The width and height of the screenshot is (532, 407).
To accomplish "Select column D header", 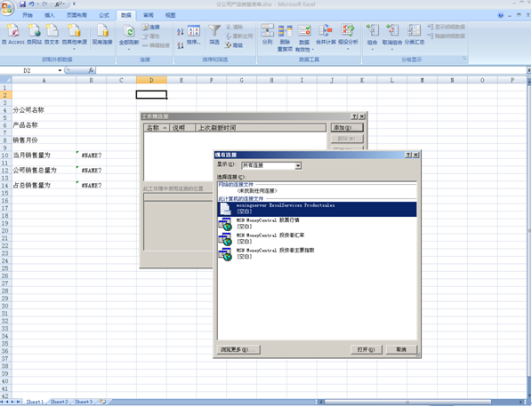I will click(x=151, y=80).
